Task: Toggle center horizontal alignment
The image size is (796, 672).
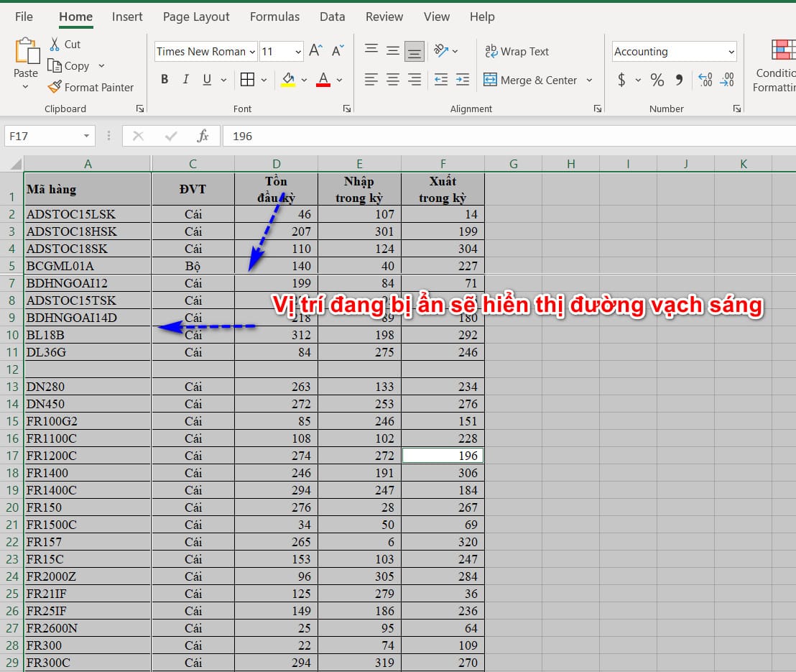Action: [x=393, y=80]
